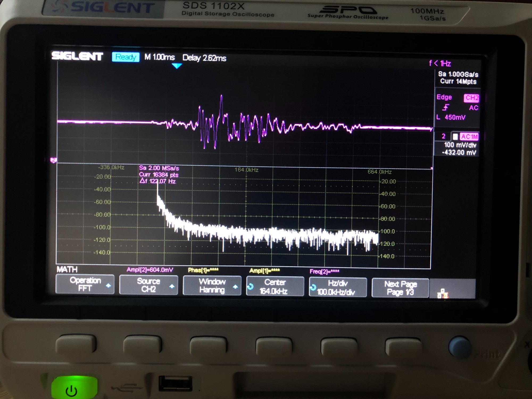Click the rising edge trigger slope icon
This screenshot has width=532, height=399.
click(x=446, y=107)
